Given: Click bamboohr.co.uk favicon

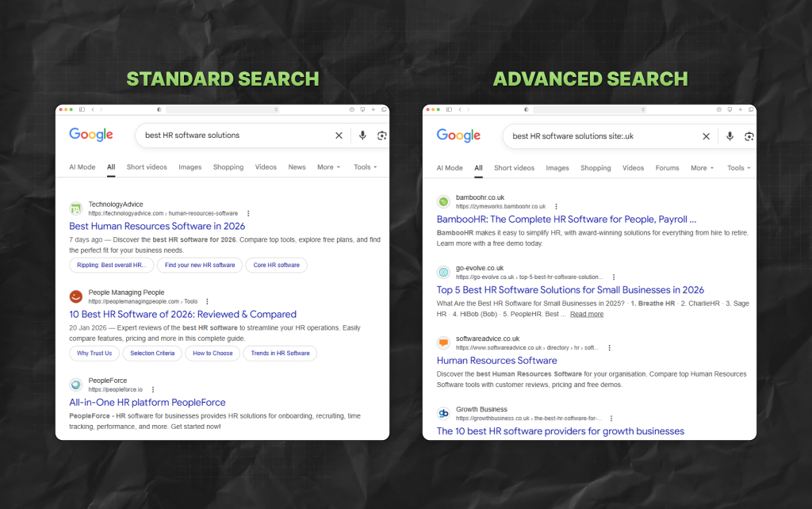Looking at the screenshot, I should coord(443,201).
